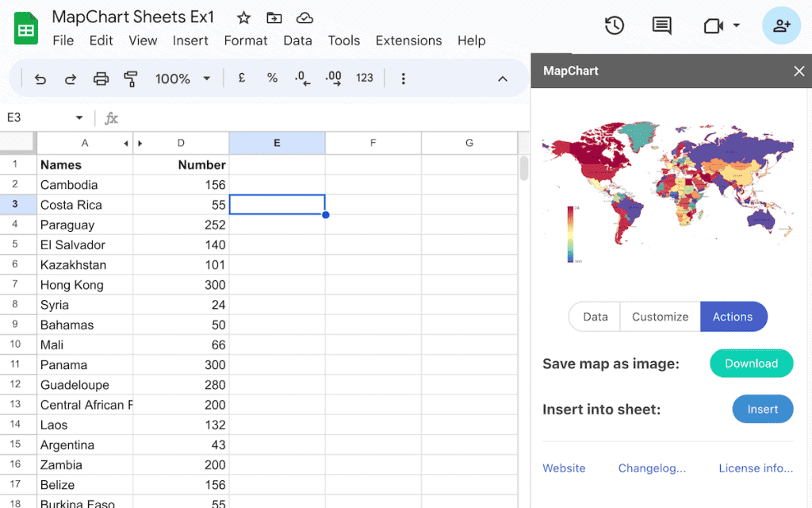This screenshot has width=812, height=508.
Task: Select the Guadeloupe cell
Action: (85, 385)
